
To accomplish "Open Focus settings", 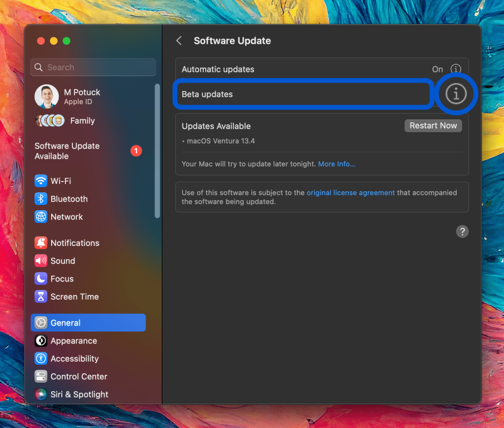I will [62, 278].
